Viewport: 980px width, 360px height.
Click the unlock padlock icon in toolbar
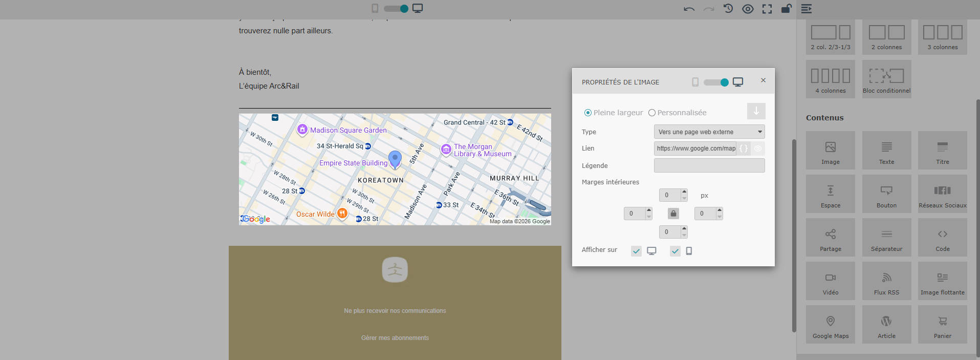pyautogui.click(x=786, y=9)
